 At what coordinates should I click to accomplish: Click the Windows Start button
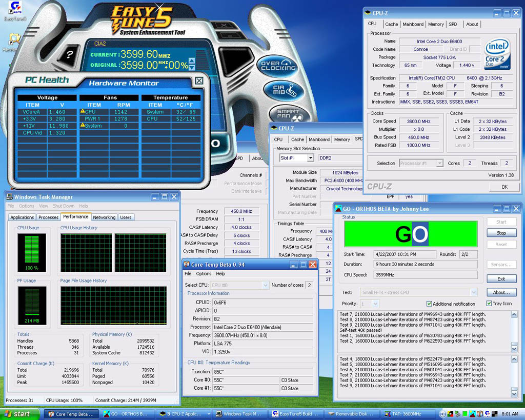pos(16,414)
